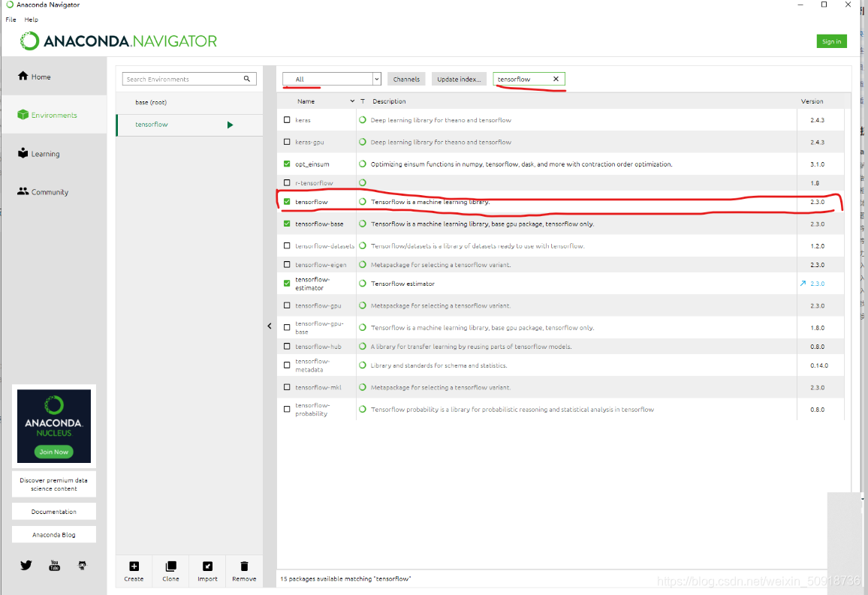
Task: Open Anaconda YouTube channel icon
Action: (54, 565)
